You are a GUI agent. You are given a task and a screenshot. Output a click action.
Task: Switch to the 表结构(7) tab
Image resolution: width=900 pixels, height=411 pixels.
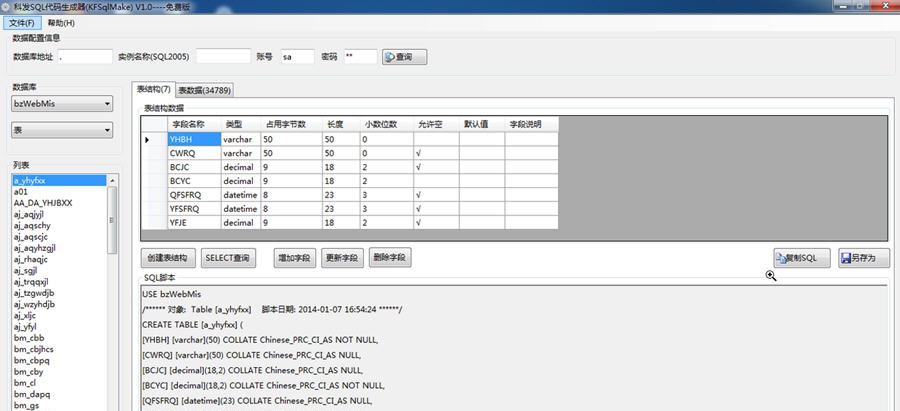(x=153, y=90)
